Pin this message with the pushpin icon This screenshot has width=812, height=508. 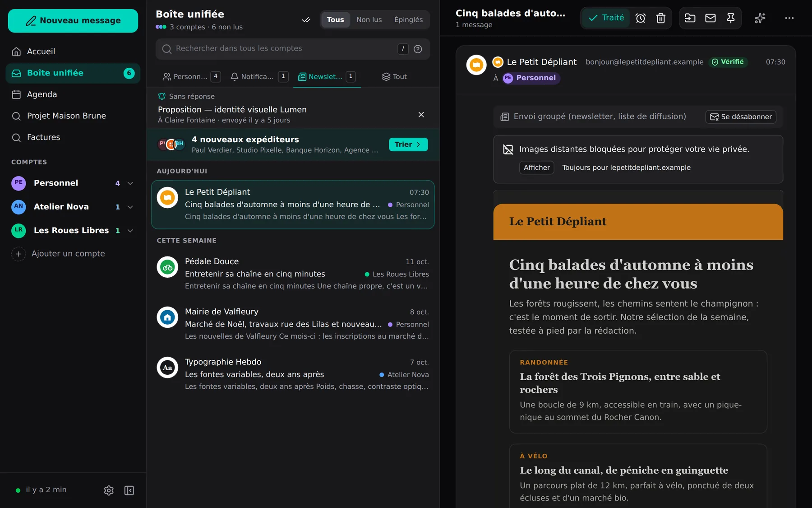pyautogui.click(x=730, y=18)
